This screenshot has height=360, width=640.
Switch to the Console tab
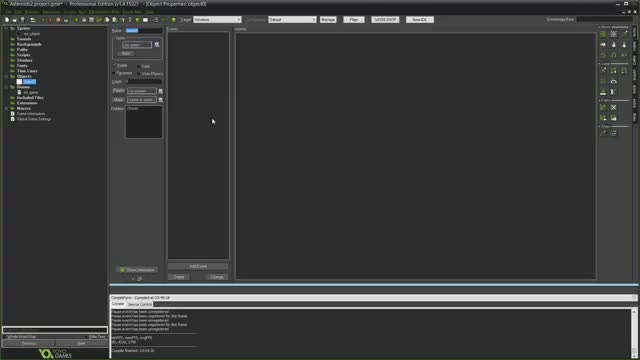pos(118,304)
